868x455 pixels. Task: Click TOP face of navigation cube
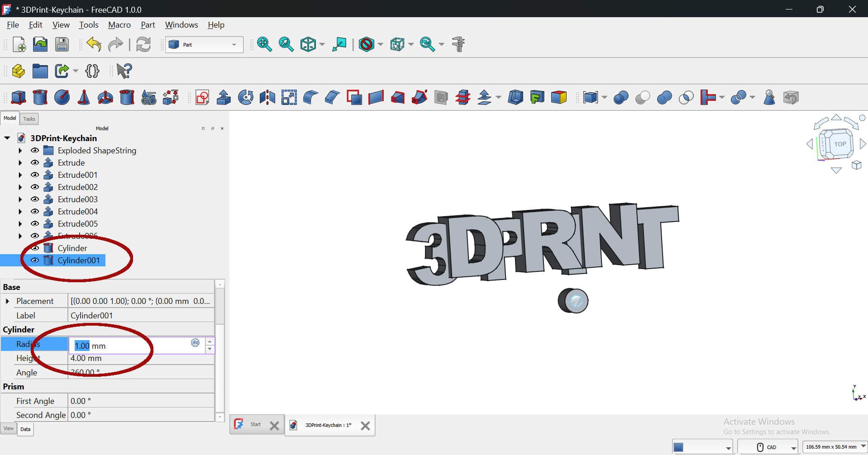[x=840, y=144]
